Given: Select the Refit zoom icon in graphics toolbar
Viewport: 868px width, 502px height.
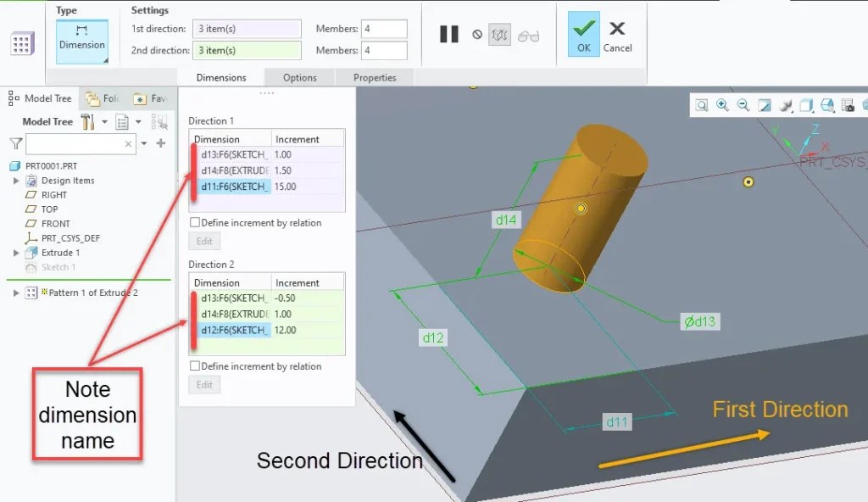Looking at the screenshot, I should (x=764, y=105).
